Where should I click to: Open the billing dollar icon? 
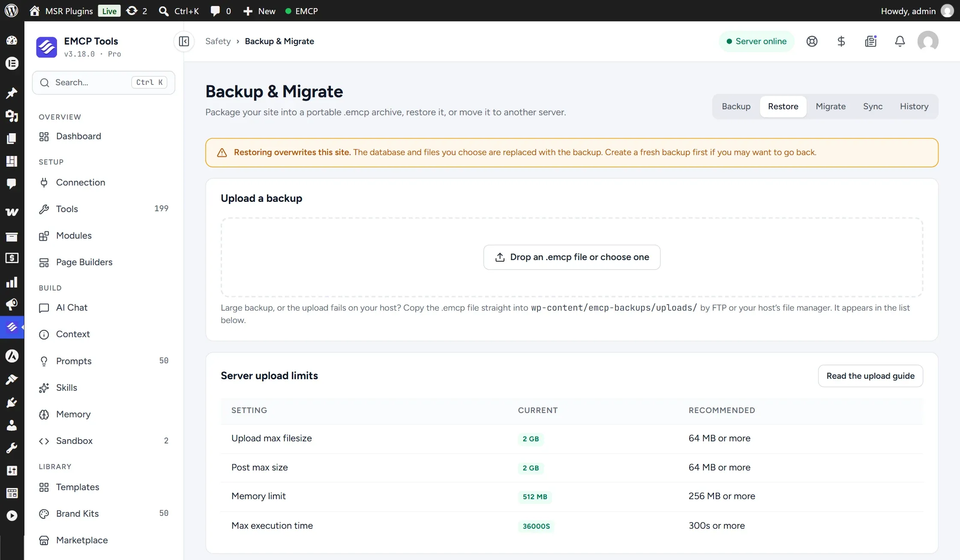coord(841,41)
